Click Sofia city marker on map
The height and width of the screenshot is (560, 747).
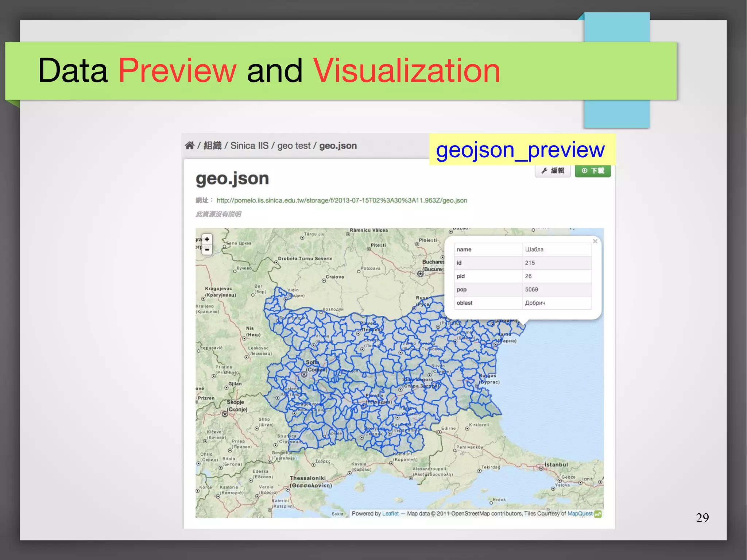[304, 374]
